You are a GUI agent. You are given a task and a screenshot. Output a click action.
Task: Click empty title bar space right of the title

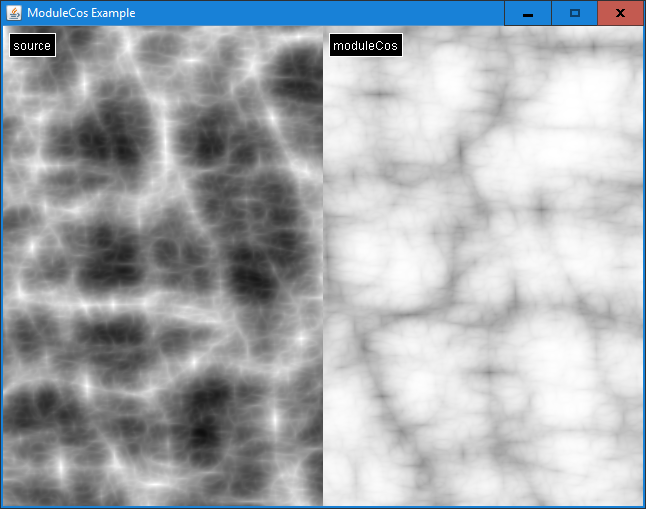click(x=320, y=13)
